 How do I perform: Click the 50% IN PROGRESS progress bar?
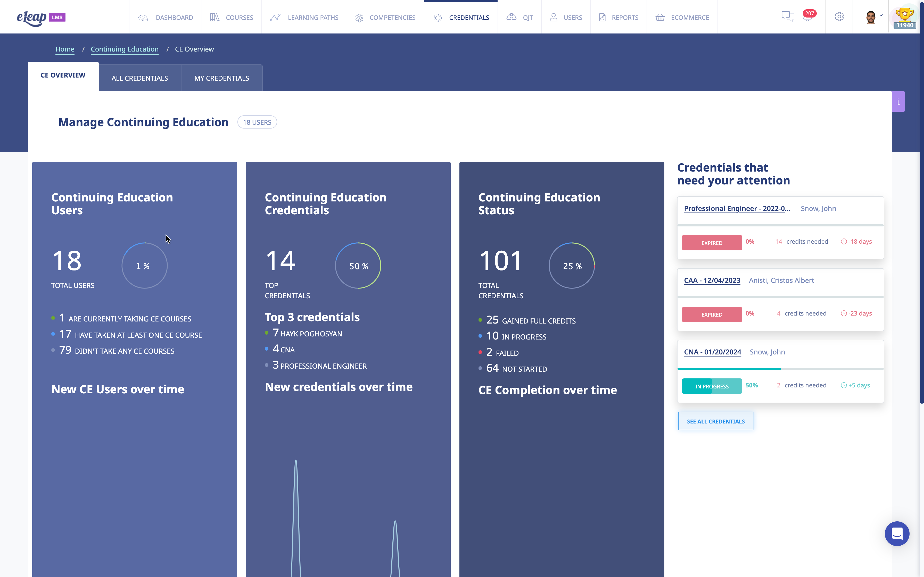coord(712,386)
